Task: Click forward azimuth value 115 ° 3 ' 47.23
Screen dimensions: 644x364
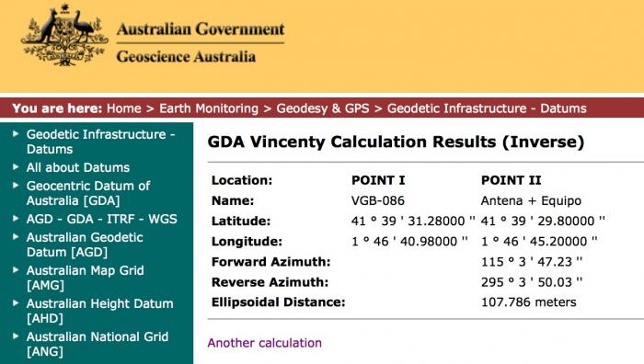Action: (532, 262)
